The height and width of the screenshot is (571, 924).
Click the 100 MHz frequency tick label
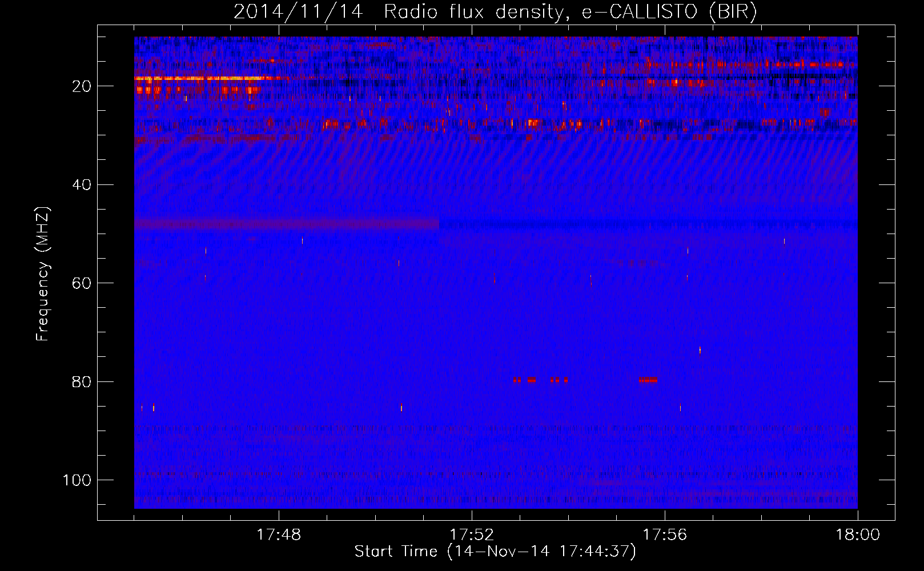click(x=77, y=480)
